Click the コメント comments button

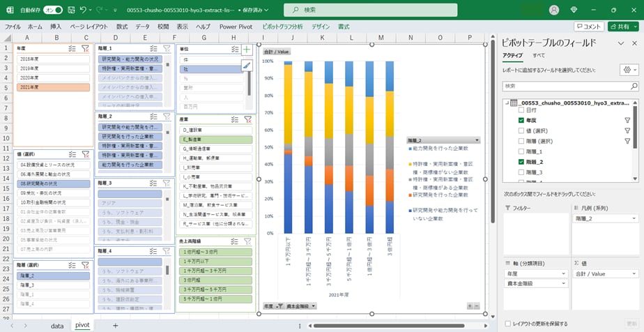coord(588,27)
